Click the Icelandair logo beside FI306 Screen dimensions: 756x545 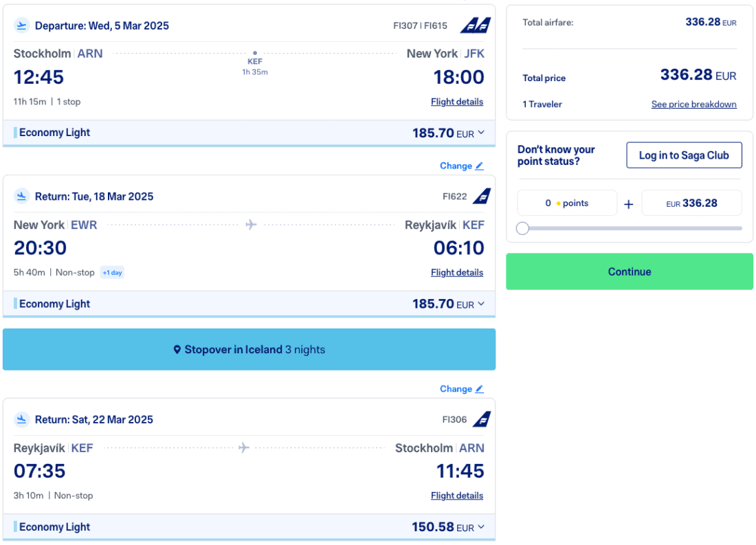click(482, 419)
